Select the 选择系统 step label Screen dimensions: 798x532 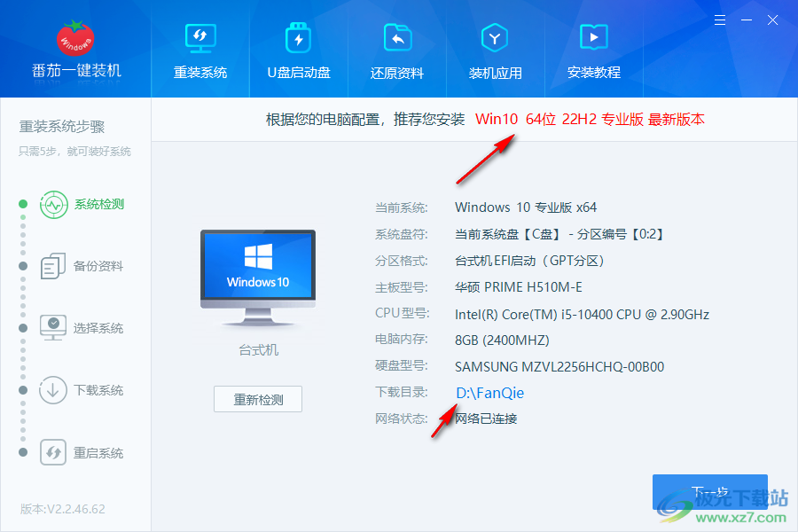click(98, 328)
